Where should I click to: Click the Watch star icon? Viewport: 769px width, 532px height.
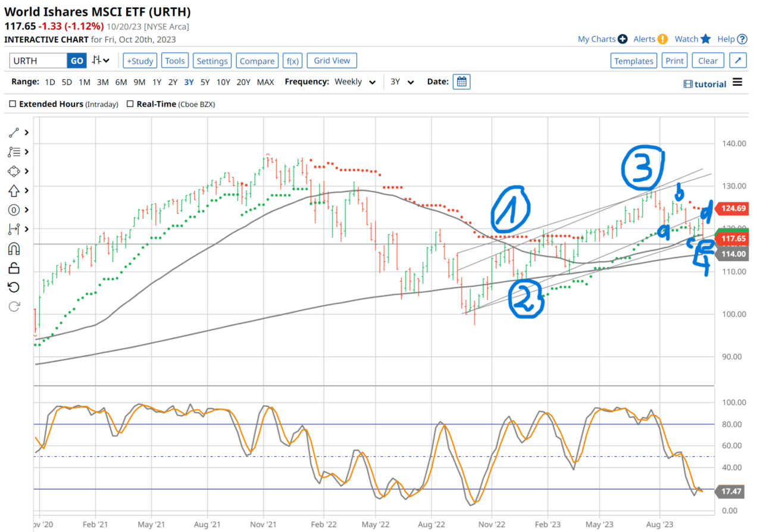pyautogui.click(x=706, y=39)
